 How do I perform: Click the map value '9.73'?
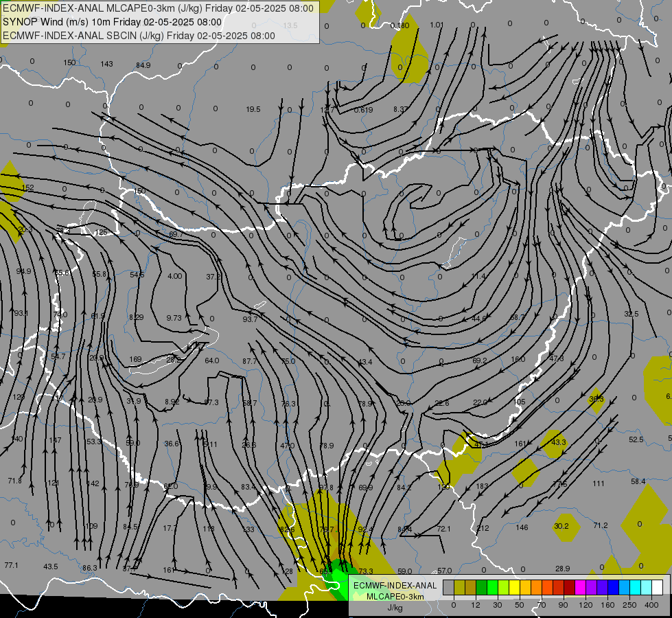coord(174,318)
